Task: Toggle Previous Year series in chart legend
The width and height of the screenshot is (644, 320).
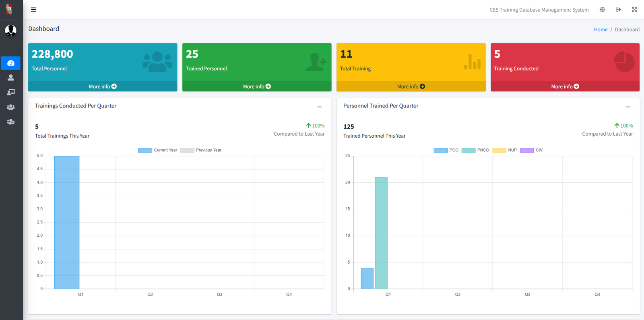Action: click(x=201, y=150)
